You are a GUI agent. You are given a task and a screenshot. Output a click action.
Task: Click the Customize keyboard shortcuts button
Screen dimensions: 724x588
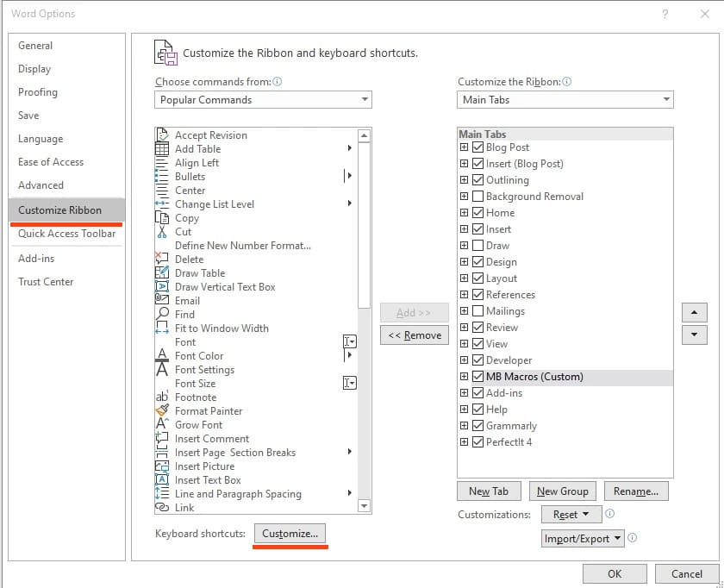tap(290, 534)
